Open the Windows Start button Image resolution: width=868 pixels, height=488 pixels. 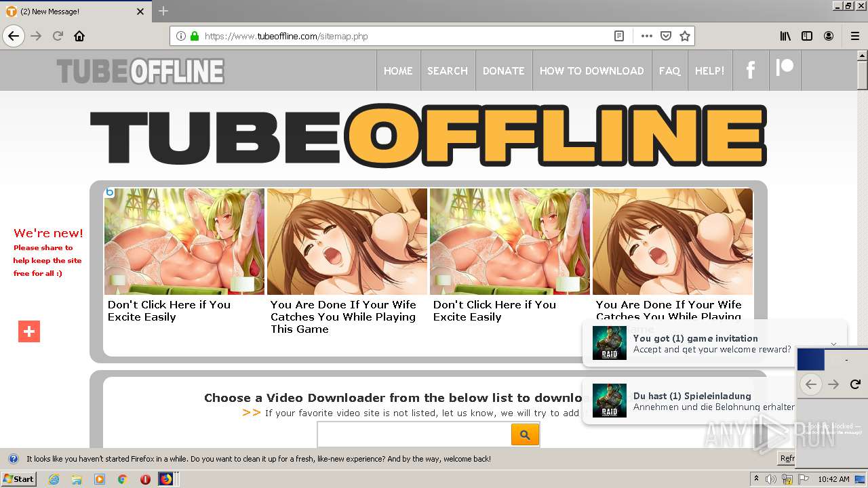[x=18, y=479]
